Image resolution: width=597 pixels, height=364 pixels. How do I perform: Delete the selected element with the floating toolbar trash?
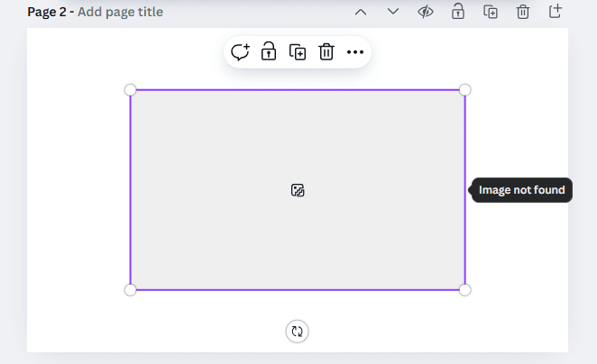(326, 52)
